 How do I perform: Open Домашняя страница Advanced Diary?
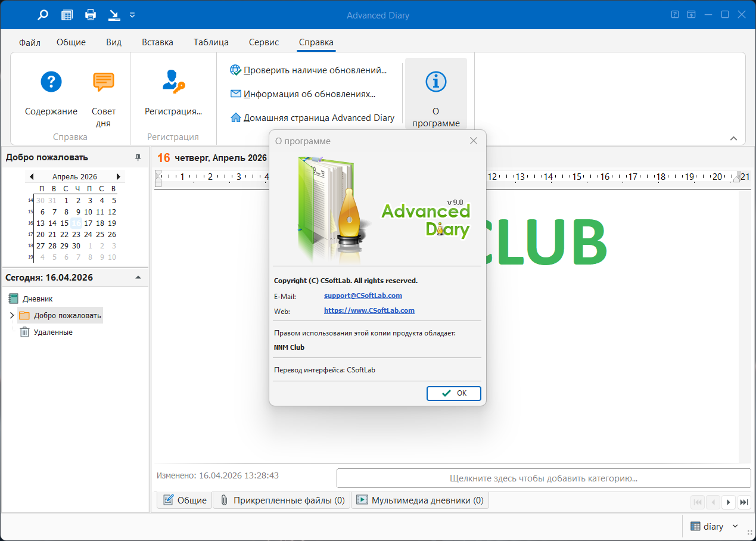312,118
